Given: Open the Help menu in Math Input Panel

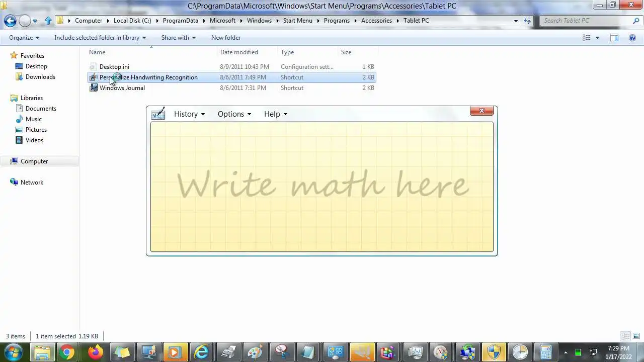Looking at the screenshot, I should (x=275, y=114).
